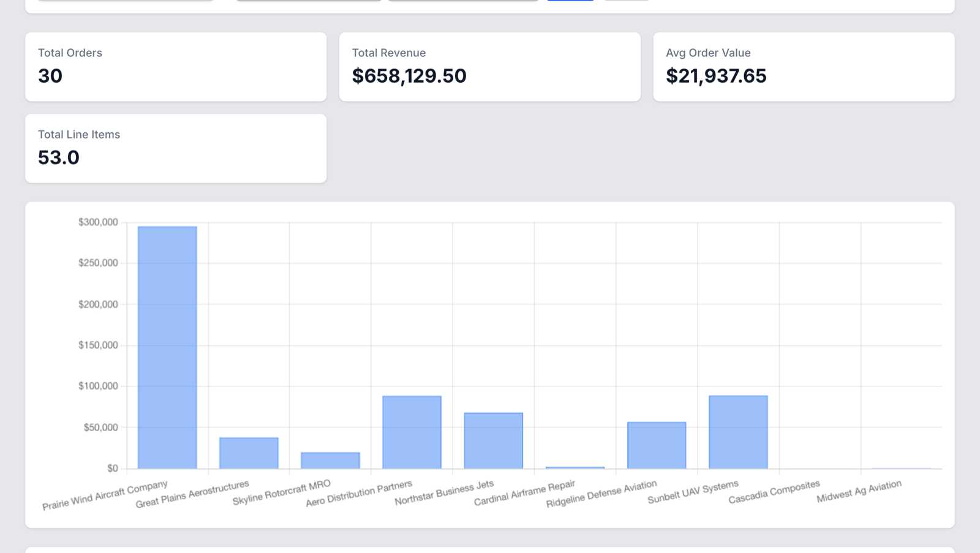This screenshot has height=553, width=980.
Task: Click the "Sunbelt UAV Systems" axis label
Action: (x=693, y=492)
